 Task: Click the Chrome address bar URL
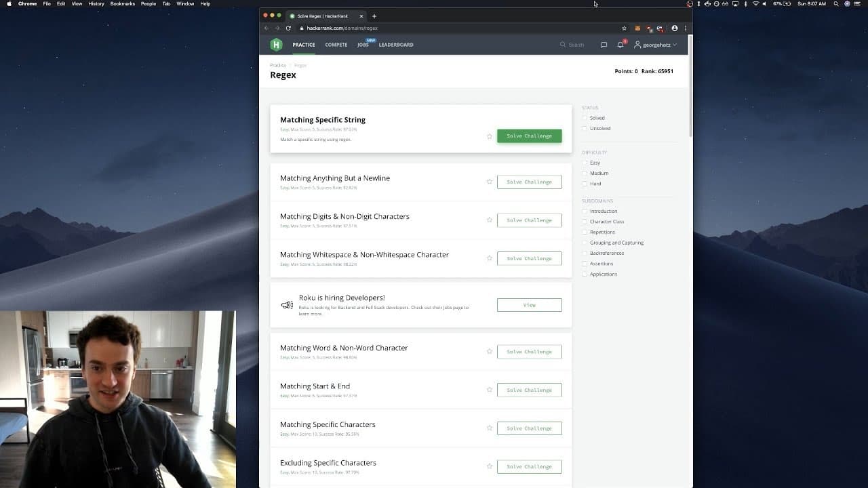[342, 28]
